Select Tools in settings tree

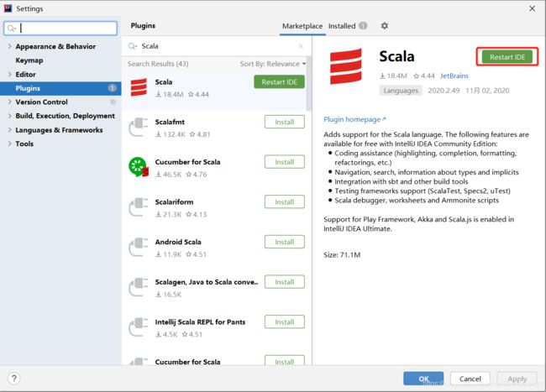24,144
